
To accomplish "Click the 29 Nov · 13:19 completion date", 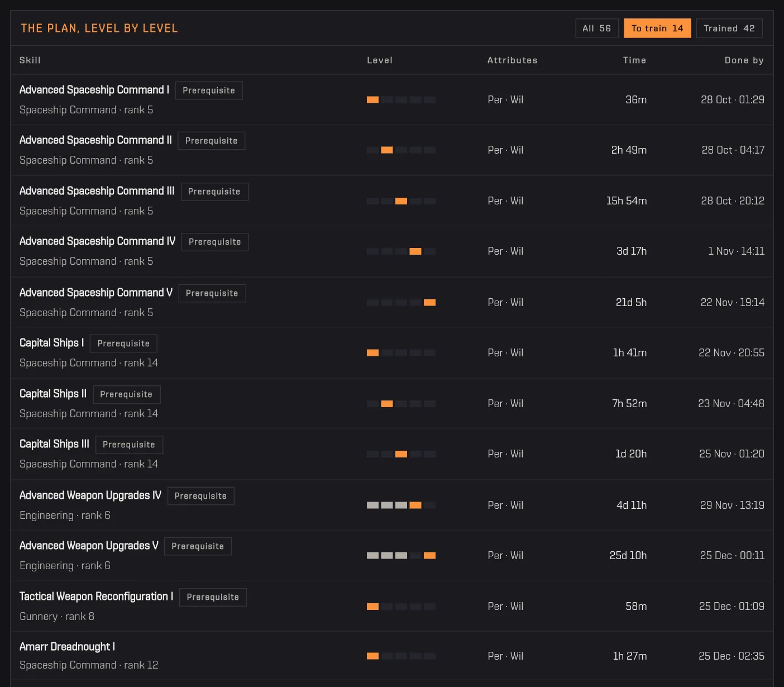I will [x=733, y=505].
